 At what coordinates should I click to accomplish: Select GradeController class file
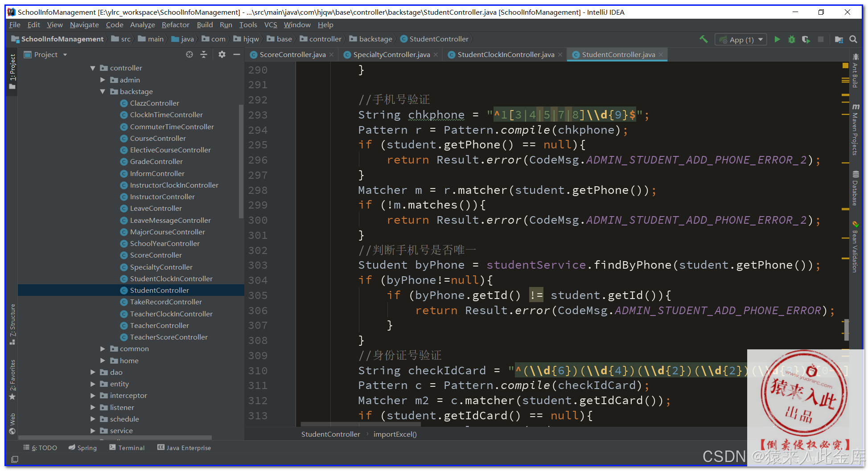pyautogui.click(x=156, y=161)
